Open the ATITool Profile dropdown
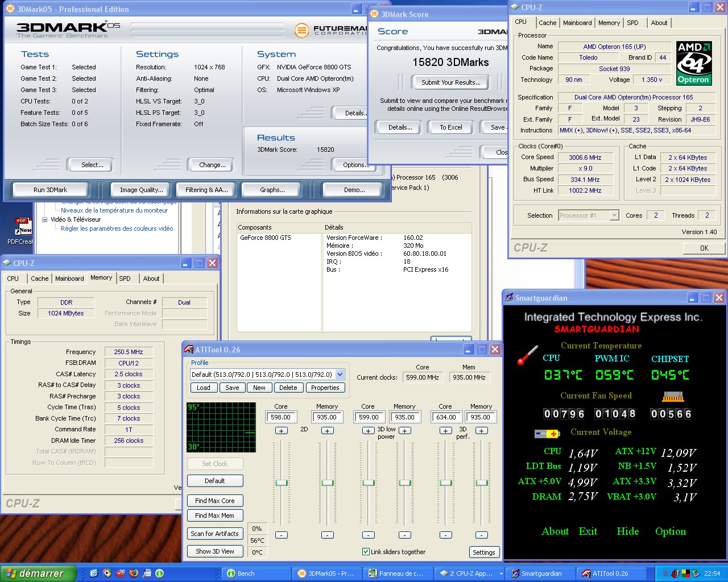Image resolution: width=728 pixels, height=582 pixels. point(340,374)
